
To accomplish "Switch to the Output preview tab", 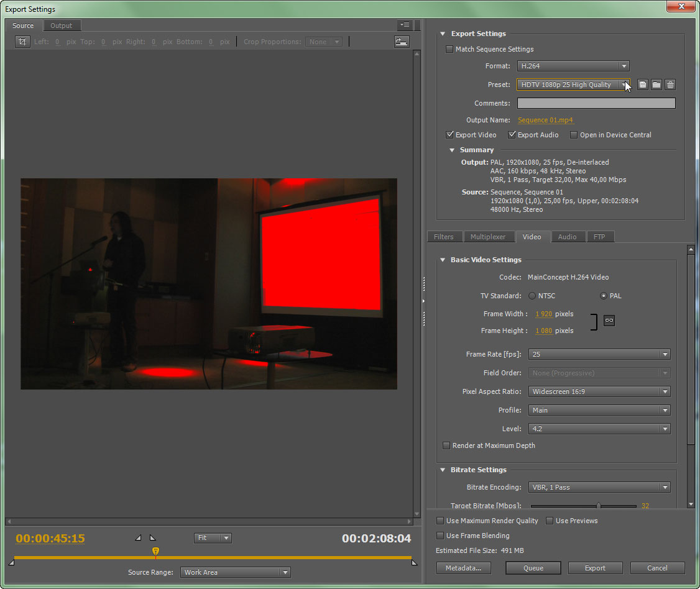I will click(61, 25).
